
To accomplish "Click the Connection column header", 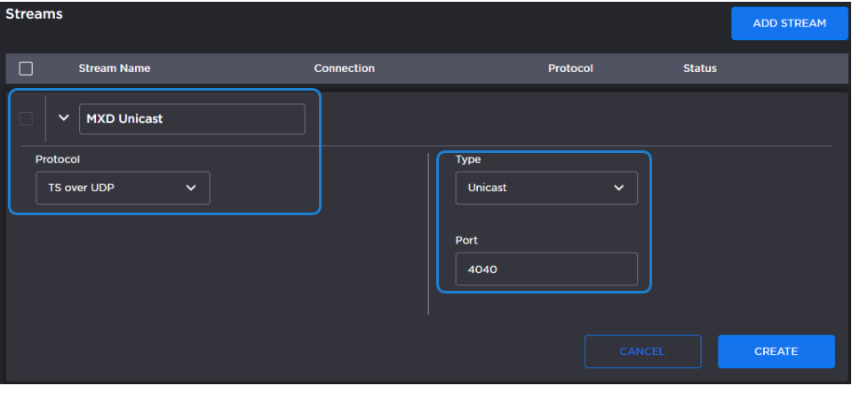I will (344, 68).
